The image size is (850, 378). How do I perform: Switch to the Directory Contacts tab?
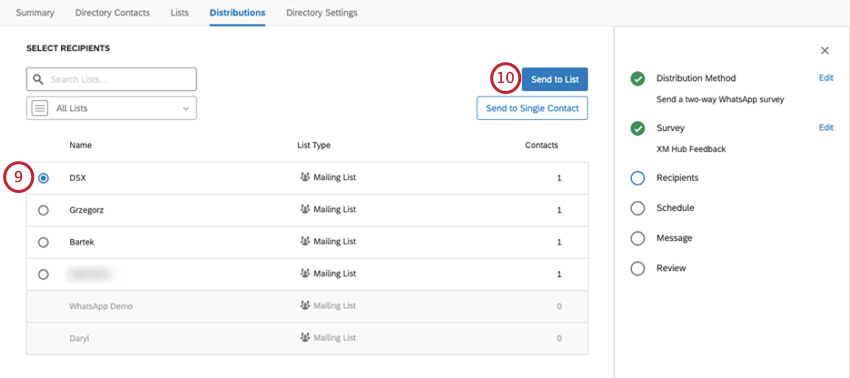click(x=112, y=13)
